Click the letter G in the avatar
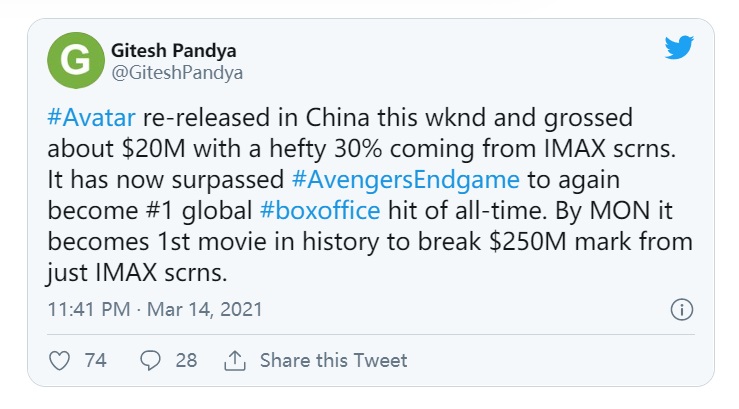Image resolution: width=739 pixels, height=409 pixels. click(75, 60)
